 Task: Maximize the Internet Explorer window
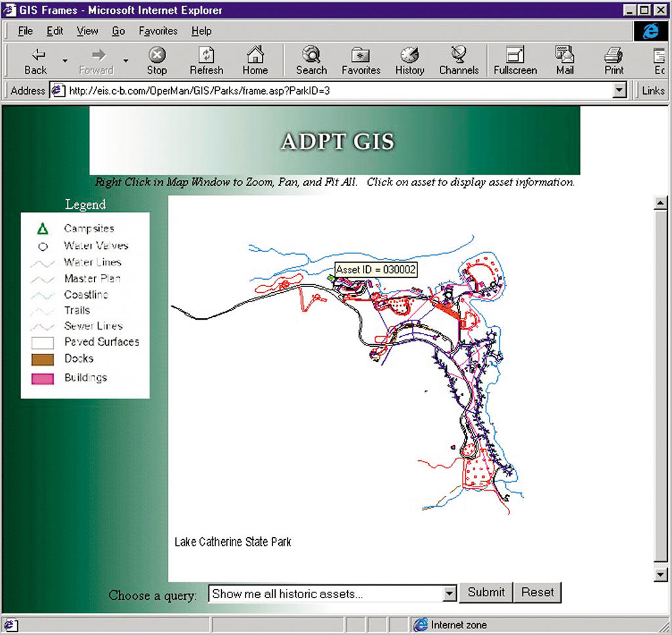[x=644, y=10]
